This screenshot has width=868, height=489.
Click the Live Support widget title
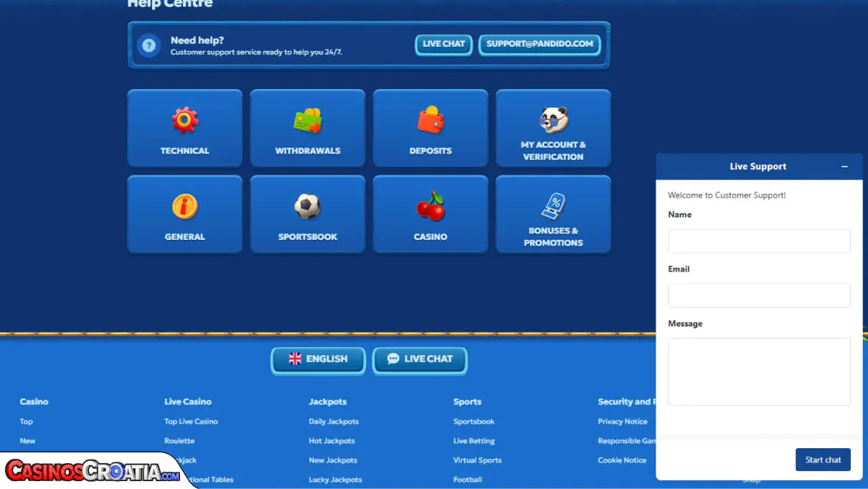coord(758,167)
